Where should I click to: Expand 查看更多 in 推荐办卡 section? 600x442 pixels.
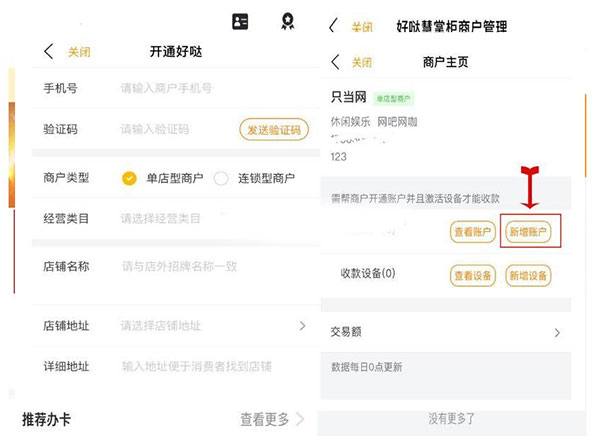click(x=272, y=420)
